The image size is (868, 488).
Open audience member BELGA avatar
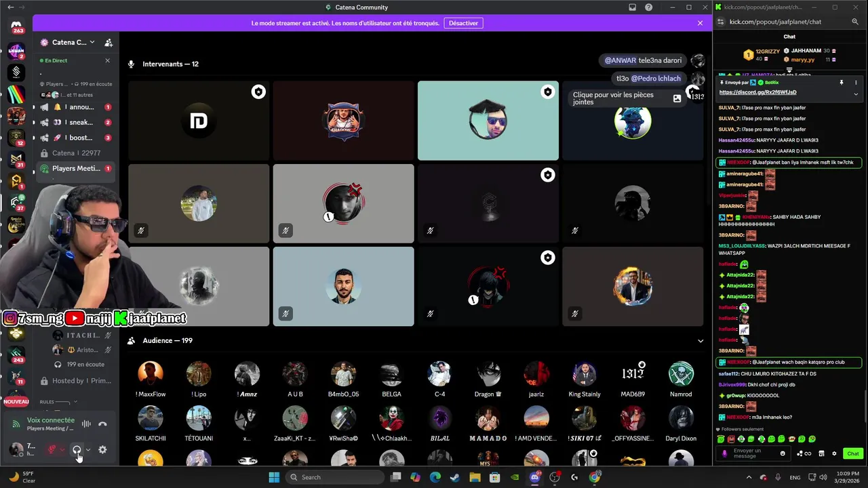click(391, 374)
